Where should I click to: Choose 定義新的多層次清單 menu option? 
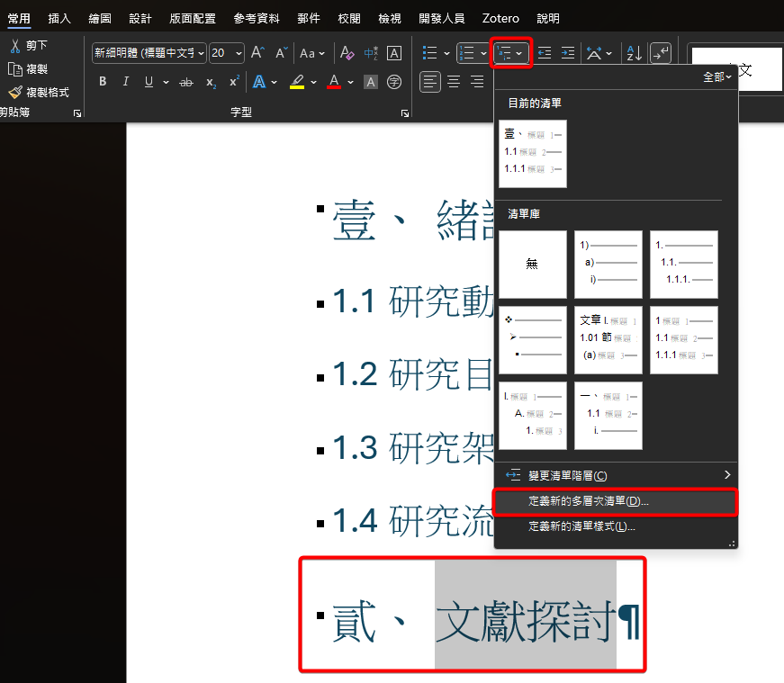point(588,501)
